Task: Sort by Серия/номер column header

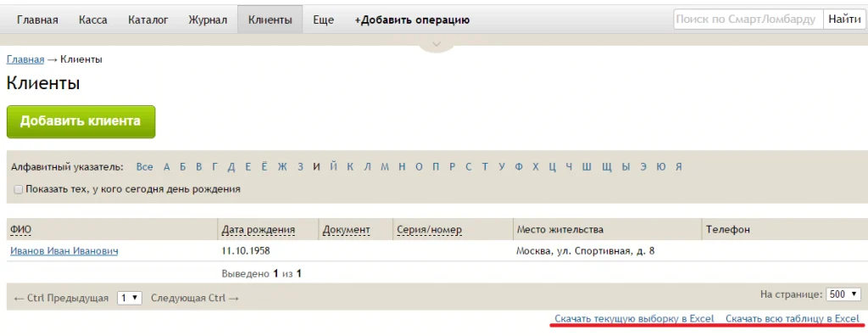Action: point(430,230)
